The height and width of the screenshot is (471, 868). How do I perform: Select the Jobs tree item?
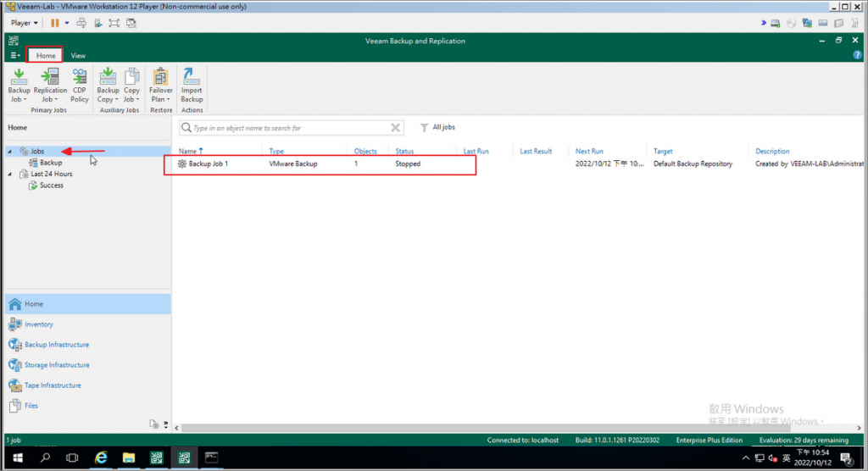(x=37, y=151)
